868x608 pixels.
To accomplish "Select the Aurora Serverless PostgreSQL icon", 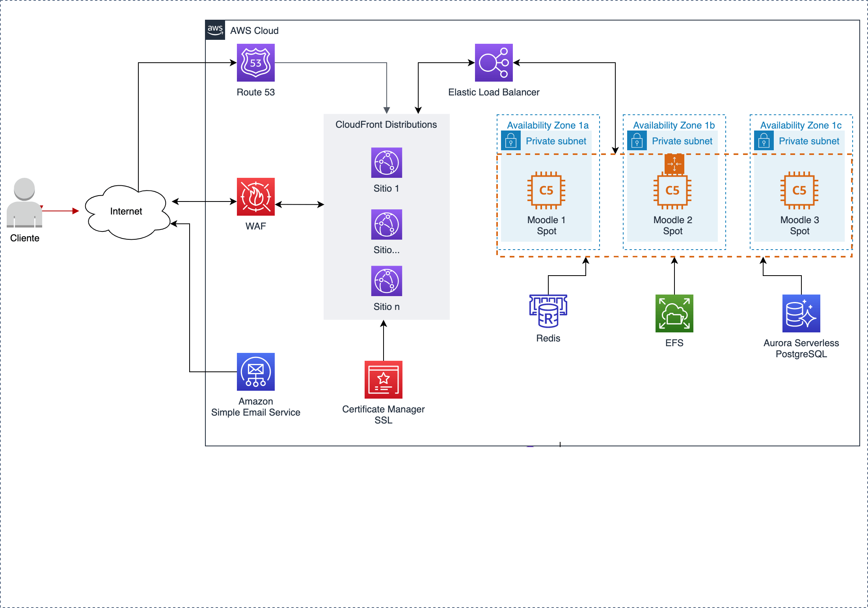I will point(801,313).
